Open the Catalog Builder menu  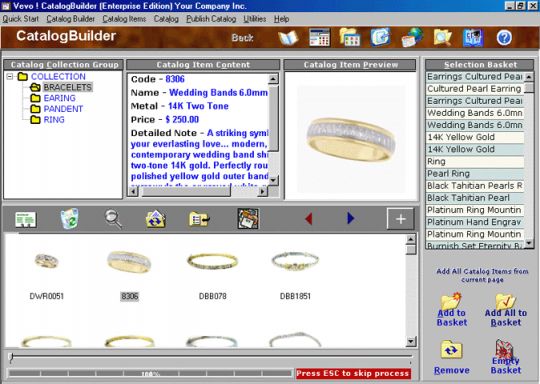[x=71, y=19]
